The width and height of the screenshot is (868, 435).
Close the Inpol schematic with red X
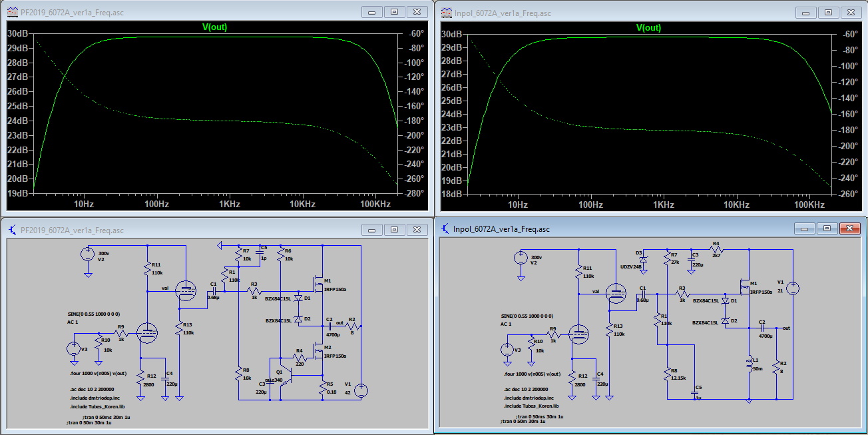pos(850,228)
